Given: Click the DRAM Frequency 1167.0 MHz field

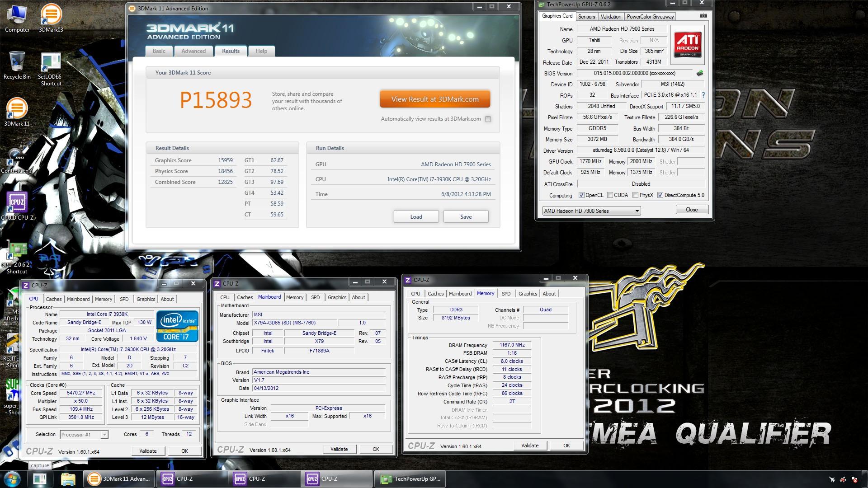Looking at the screenshot, I should tap(512, 345).
